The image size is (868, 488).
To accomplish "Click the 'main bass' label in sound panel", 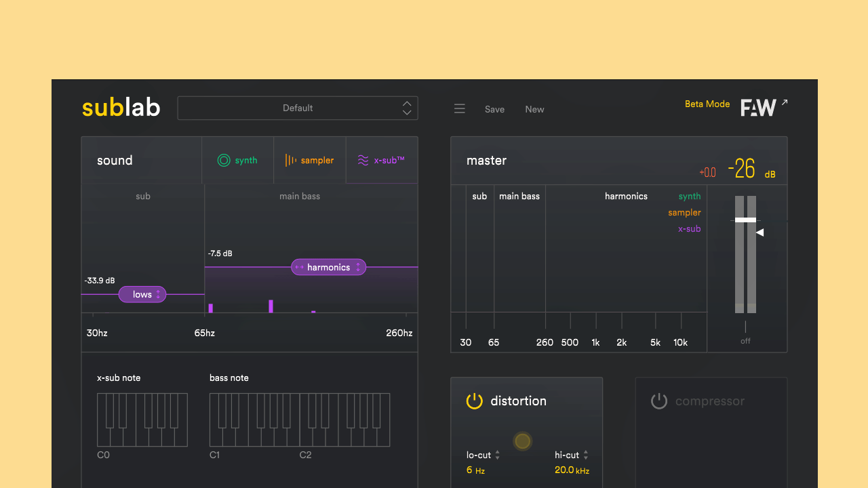I will 300,196.
